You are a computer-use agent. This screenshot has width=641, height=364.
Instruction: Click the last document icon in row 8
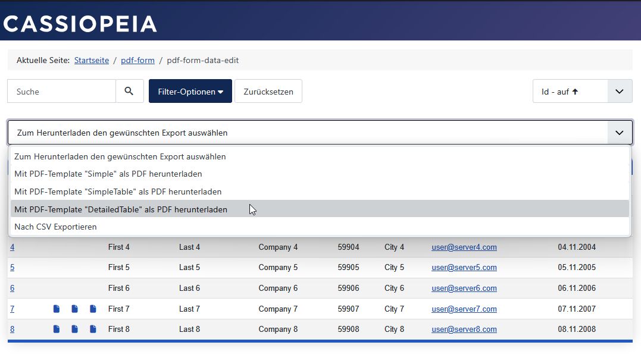coord(93,329)
